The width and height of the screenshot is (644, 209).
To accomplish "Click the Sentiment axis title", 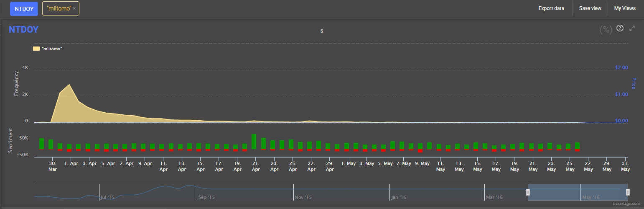I will pos(10,141).
